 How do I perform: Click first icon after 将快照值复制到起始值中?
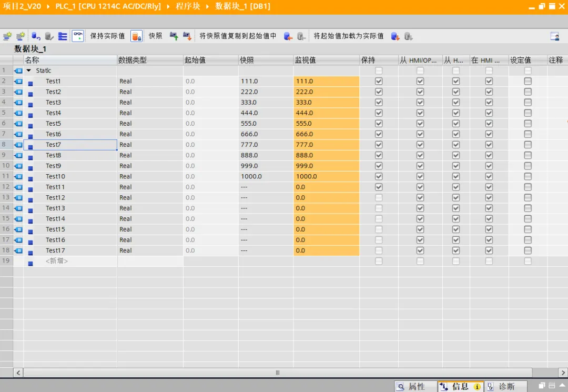288,36
